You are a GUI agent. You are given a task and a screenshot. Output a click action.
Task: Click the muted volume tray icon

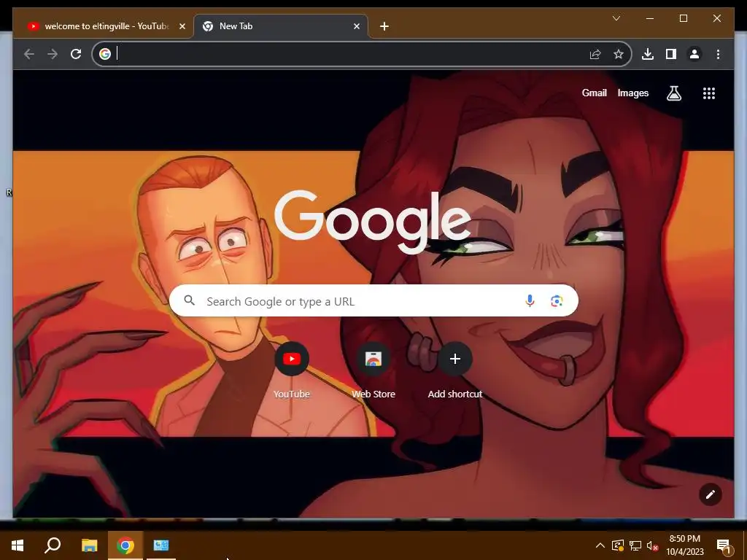pyautogui.click(x=652, y=545)
